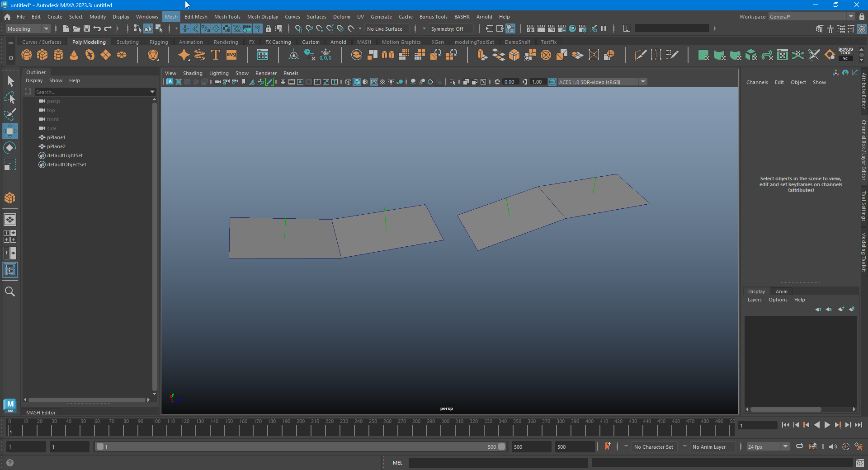Open the script editor icon
Viewport: 868px width, 470px height.
pyautogui.click(x=860, y=463)
